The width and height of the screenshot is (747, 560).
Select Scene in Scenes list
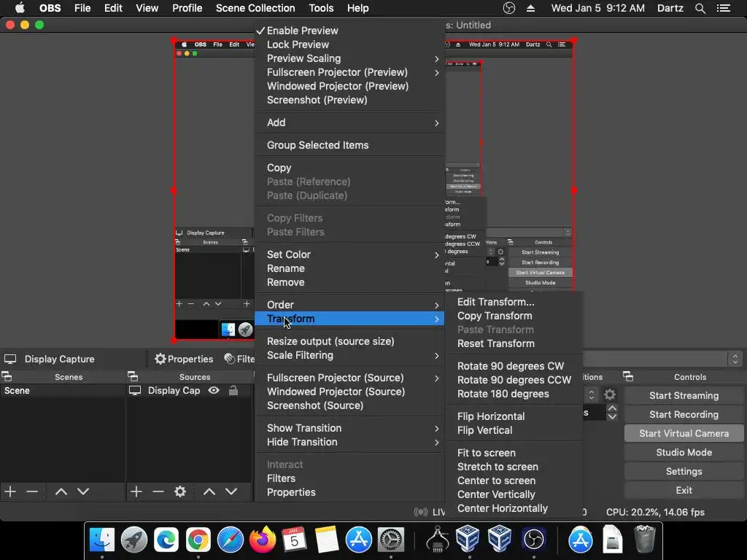tap(63, 391)
